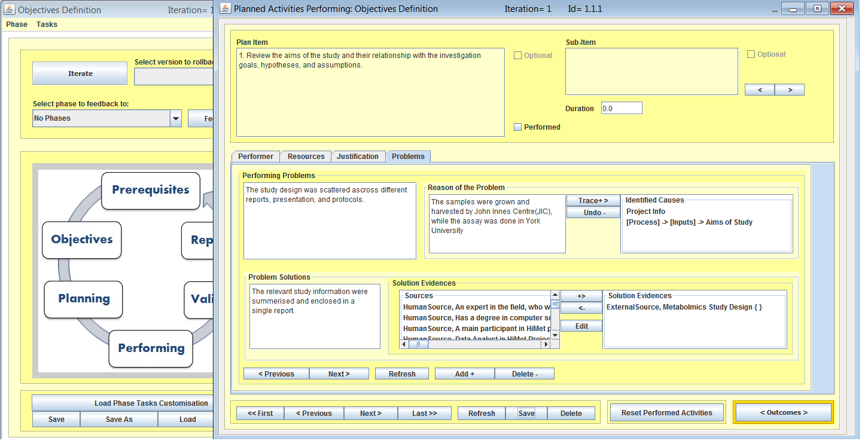
Task: Remove evidence with the <- button
Action: point(581,308)
